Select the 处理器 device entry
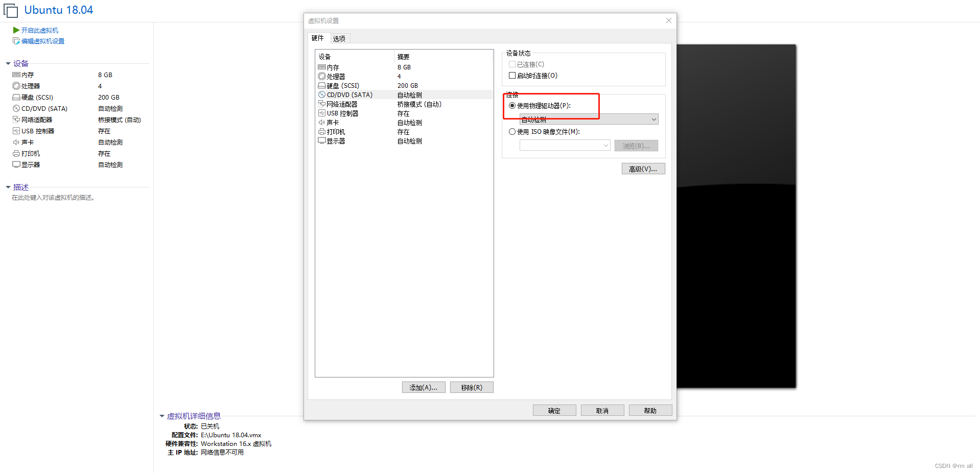 [335, 76]
